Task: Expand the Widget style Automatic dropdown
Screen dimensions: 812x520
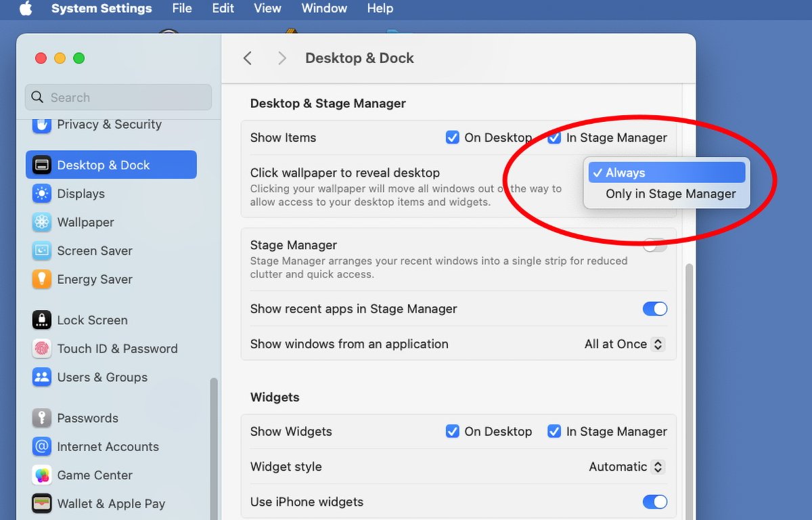Action: pyautogui.click(x=626, y=467)
